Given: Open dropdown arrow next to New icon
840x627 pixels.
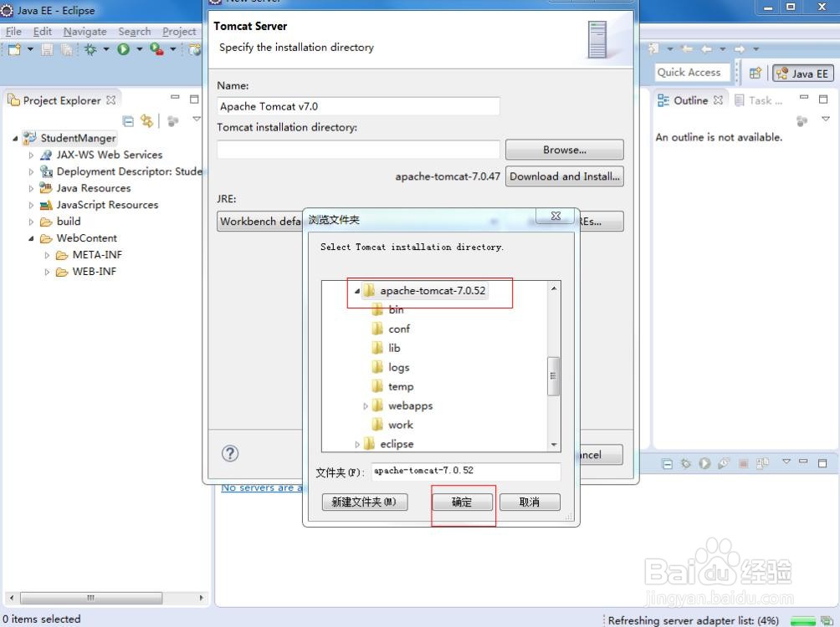Looking at the screenshot, I should (x=30, y=49).
